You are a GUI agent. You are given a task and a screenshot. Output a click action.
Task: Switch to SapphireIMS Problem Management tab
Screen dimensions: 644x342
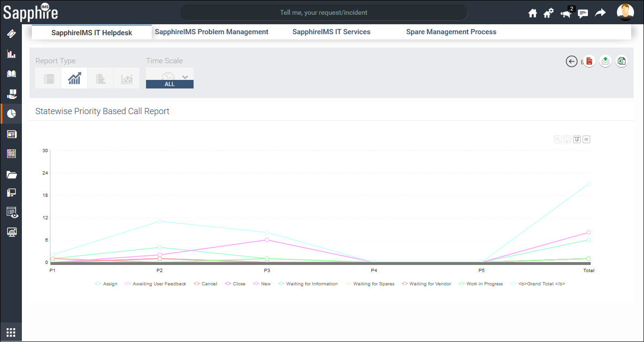[212, 31]
